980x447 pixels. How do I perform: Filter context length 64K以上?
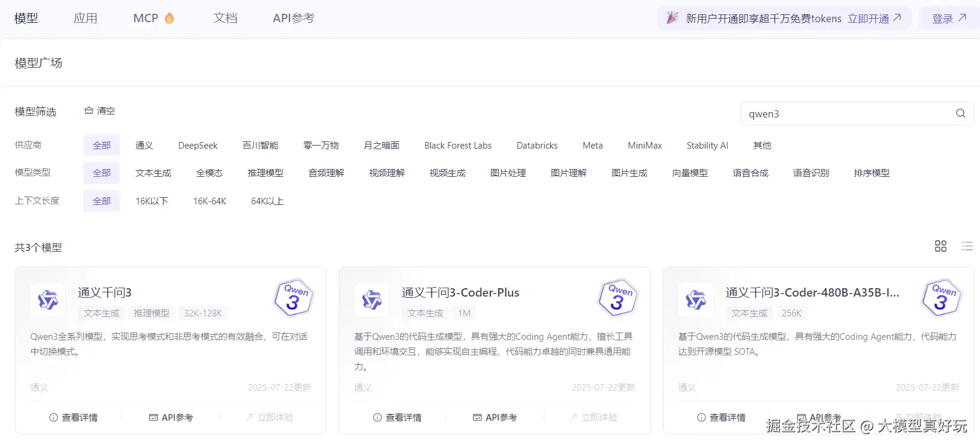tap(267, 201)
